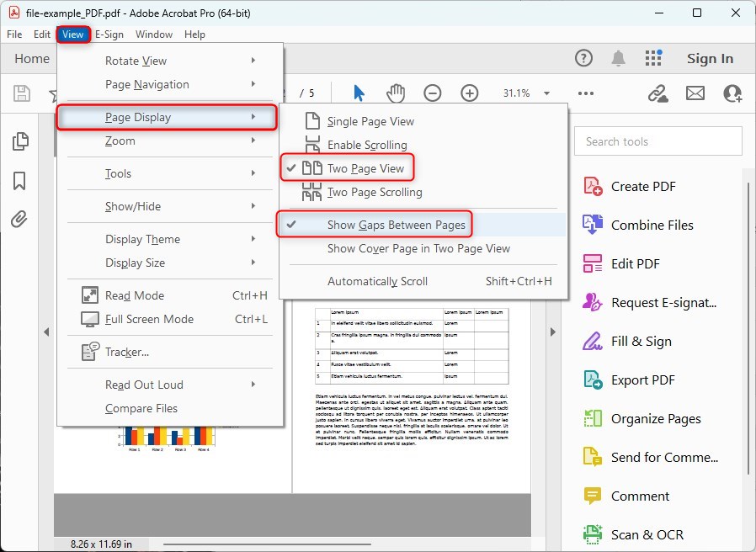Open the Attachments paperclip panel
756x552 pixels.
(x=20, y=220)
